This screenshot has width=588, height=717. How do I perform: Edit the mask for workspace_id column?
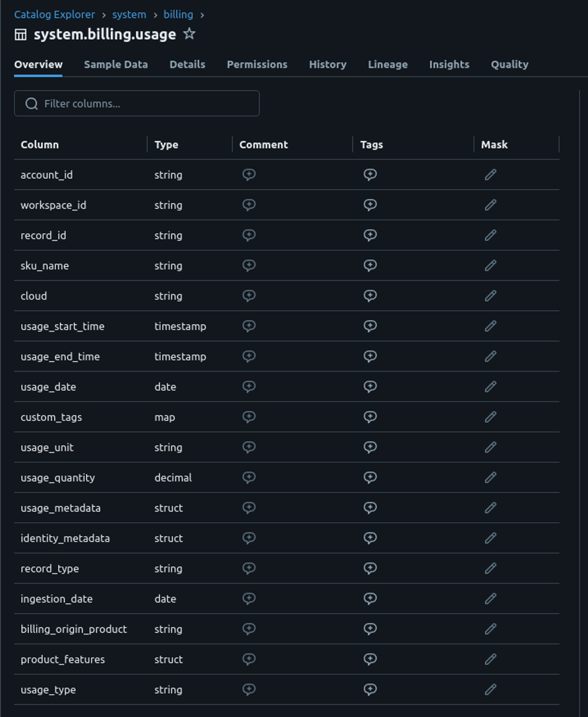pos(490,205)
